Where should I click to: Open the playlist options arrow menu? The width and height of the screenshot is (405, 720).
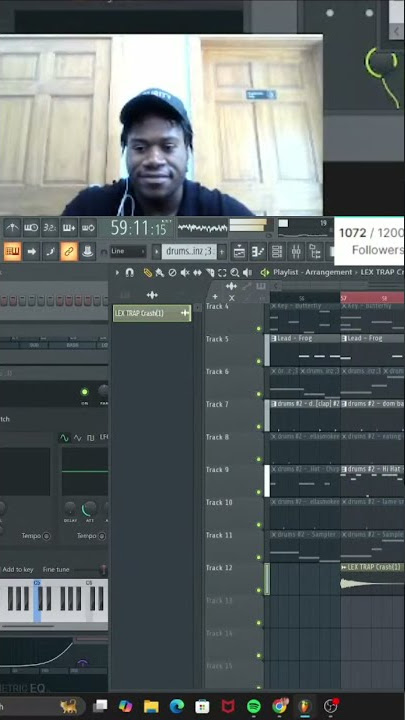(117, 273)
